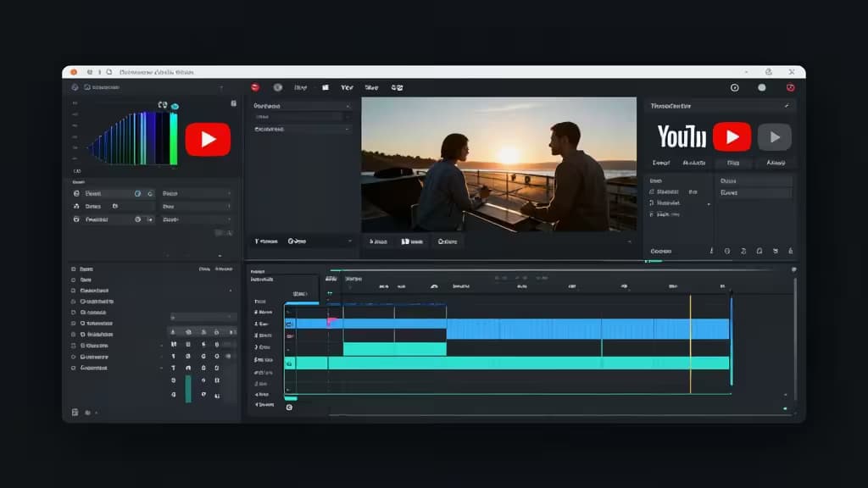Click the small icon at the histogram panel's top-right corner
Image resolution: width=868 pixels, height=488 pixels.
tap(234, 103)
